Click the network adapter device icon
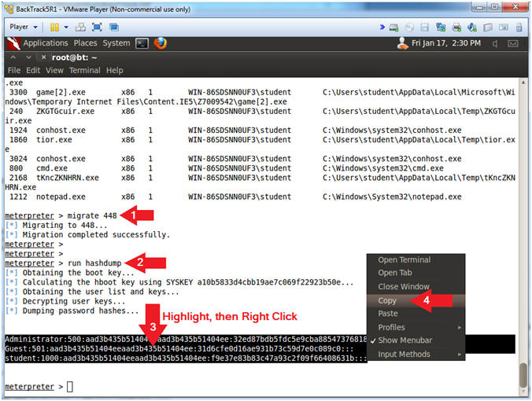 coord(441,28)
